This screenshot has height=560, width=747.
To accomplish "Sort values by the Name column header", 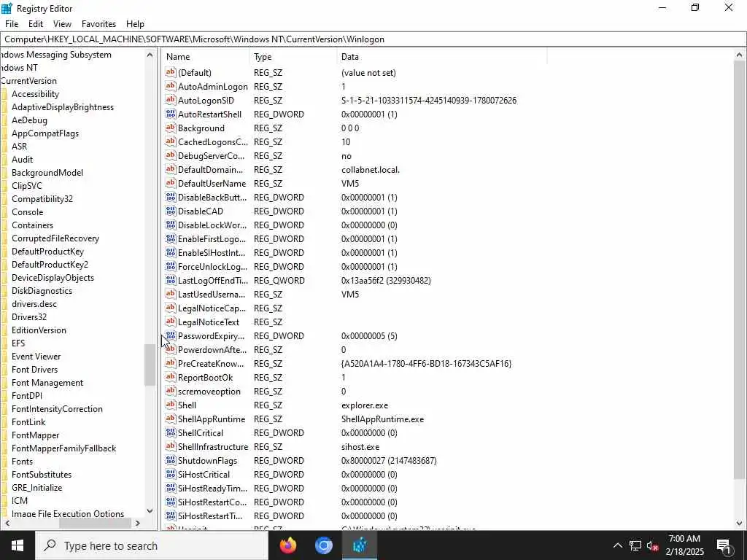I will (205, 57).
